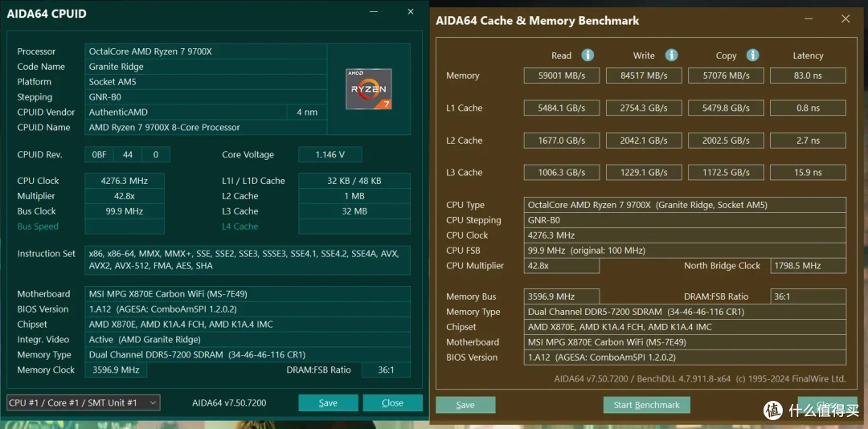Click the Instruction Set list field

point(248,259)
